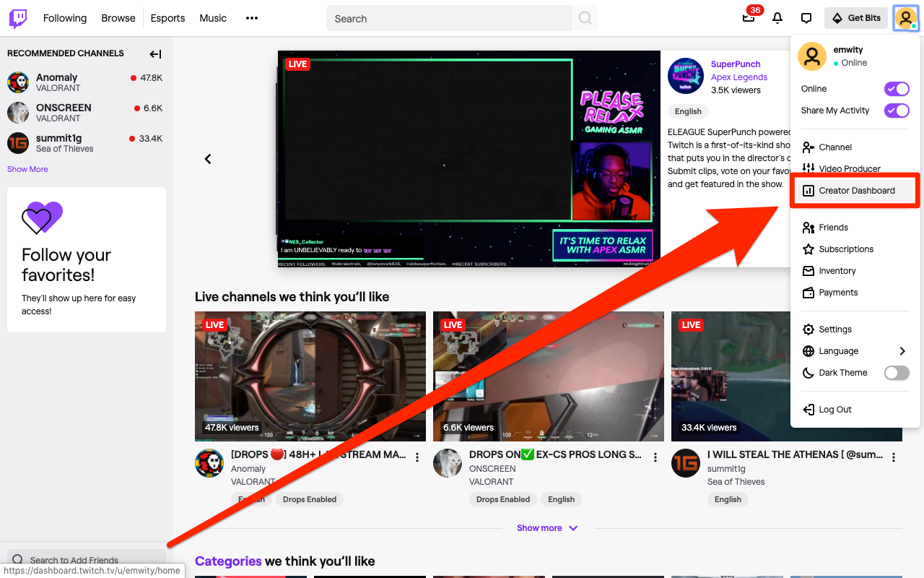The image size is (924, 578).
Task: Collapse the Recommended Channels sidebar
Action: [x=154, y=53]
